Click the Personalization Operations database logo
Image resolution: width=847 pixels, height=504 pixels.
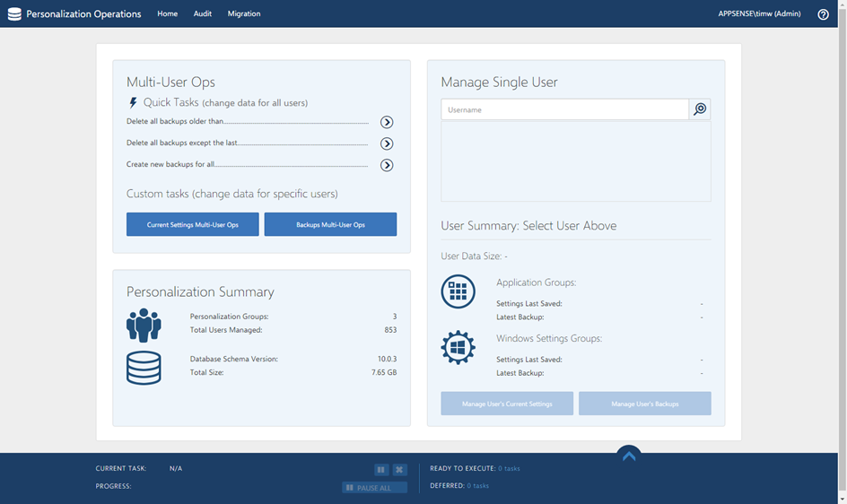(x=14, y=14)
